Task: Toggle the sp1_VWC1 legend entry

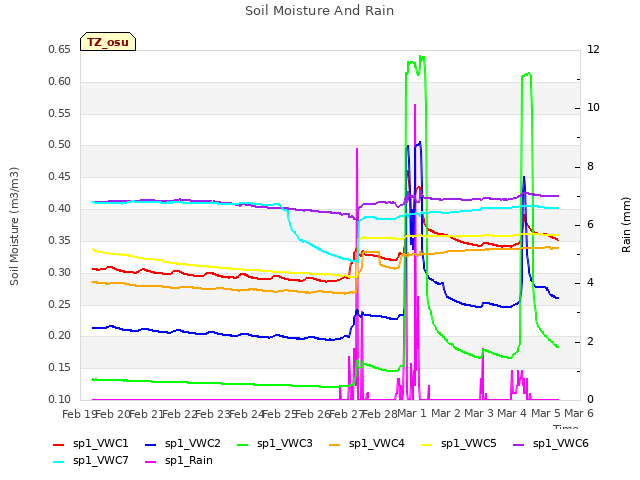Action: click(91, 444)
